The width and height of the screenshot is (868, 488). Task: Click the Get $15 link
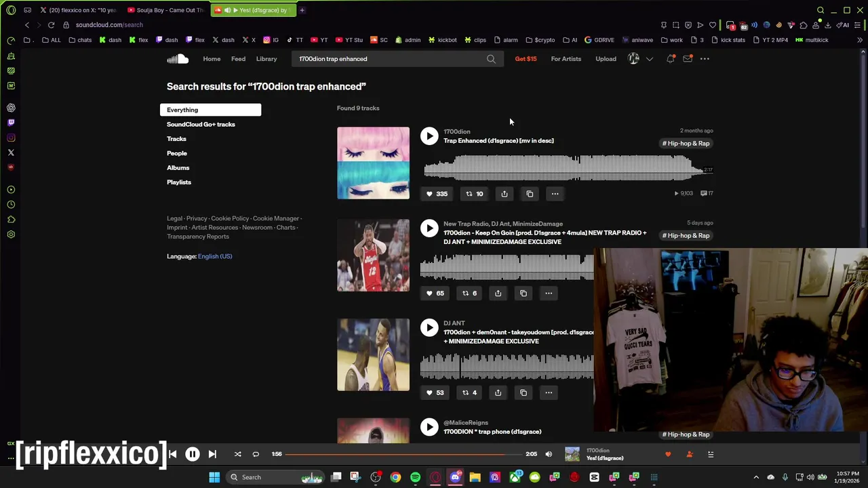(x=526, y=59)
